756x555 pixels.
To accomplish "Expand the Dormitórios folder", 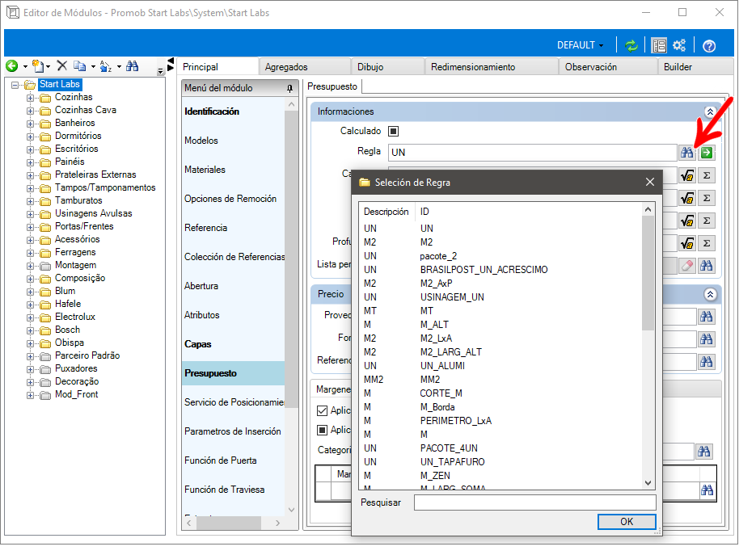I will click(31, 137).
